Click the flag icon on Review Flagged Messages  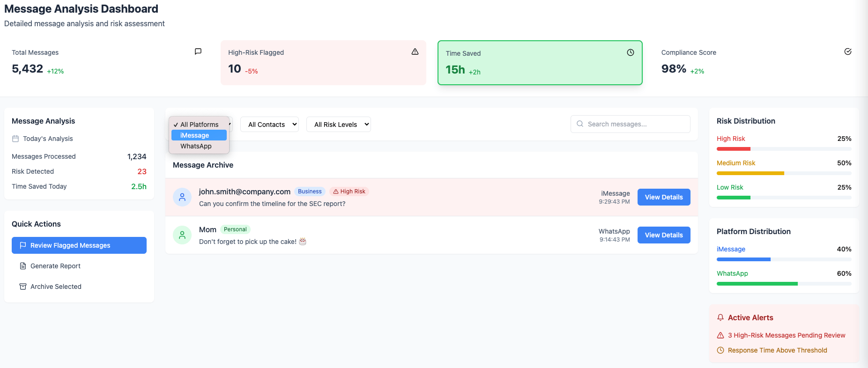pyautogui.click(x=23, y=245)
